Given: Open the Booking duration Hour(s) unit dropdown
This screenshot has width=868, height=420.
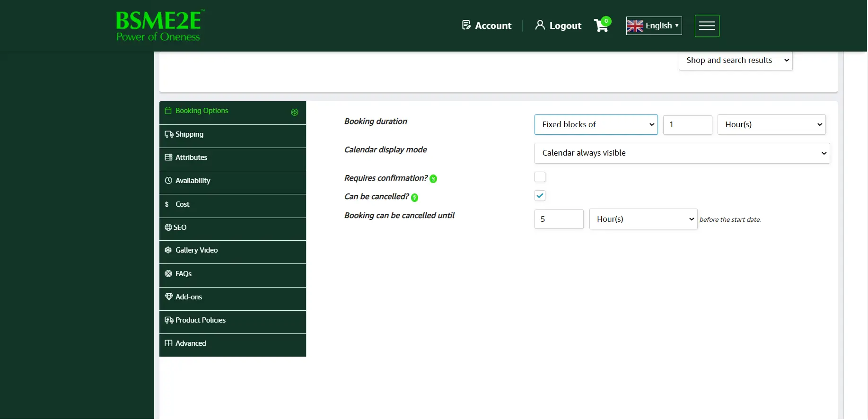Looking at the screenshot, I should 772,125.
